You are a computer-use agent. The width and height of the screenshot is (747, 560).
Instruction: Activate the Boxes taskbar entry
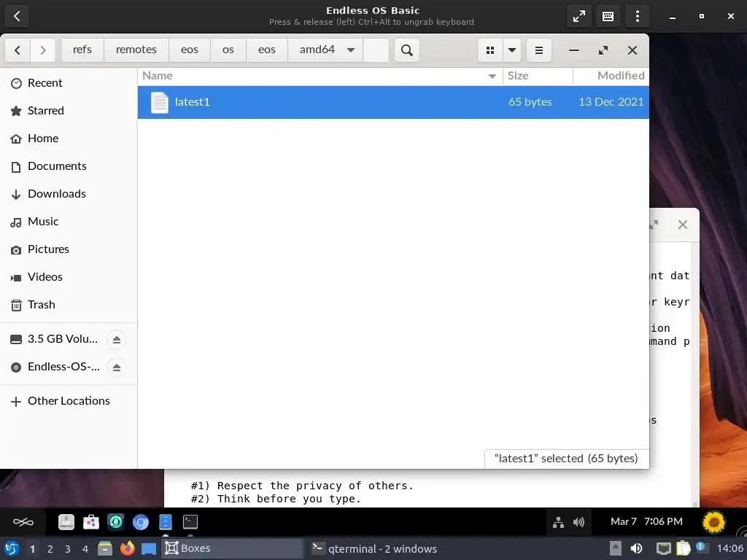click(232, 548)
